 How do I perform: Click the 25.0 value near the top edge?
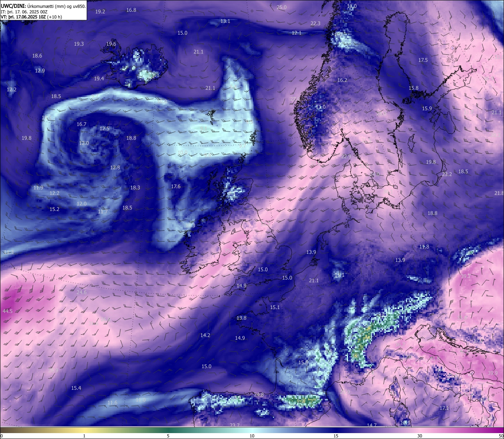pos(282,7)
